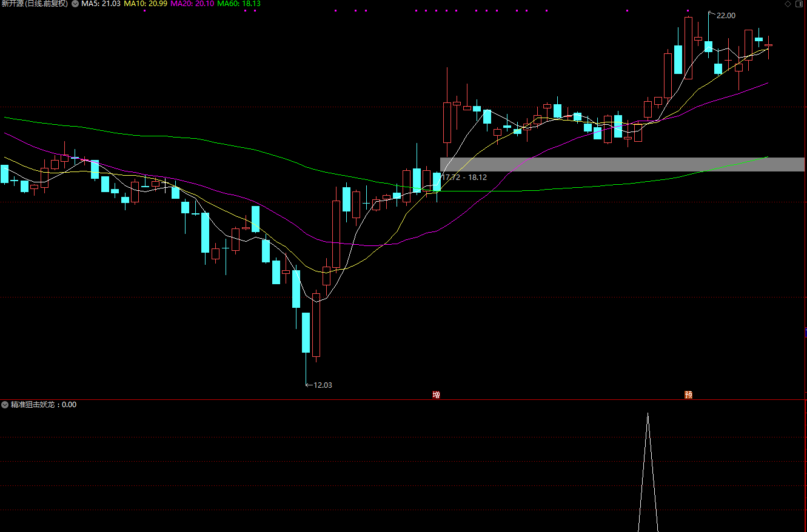The image size is (807, 532).
Task: Click the 22.00 high price label
Action: (726, 15)
